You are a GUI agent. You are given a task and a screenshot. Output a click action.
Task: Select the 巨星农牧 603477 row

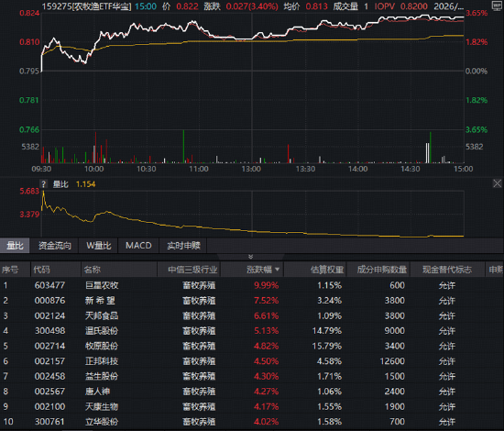(x=252, y=285)
